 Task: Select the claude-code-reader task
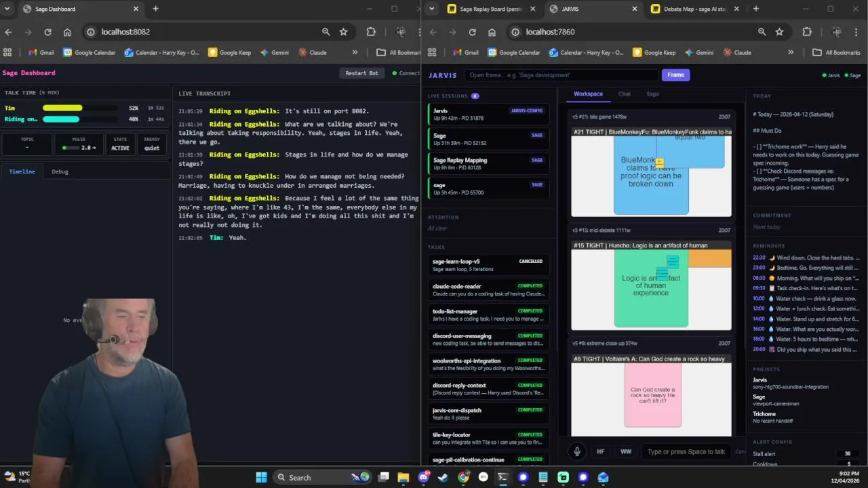point(488,289)
